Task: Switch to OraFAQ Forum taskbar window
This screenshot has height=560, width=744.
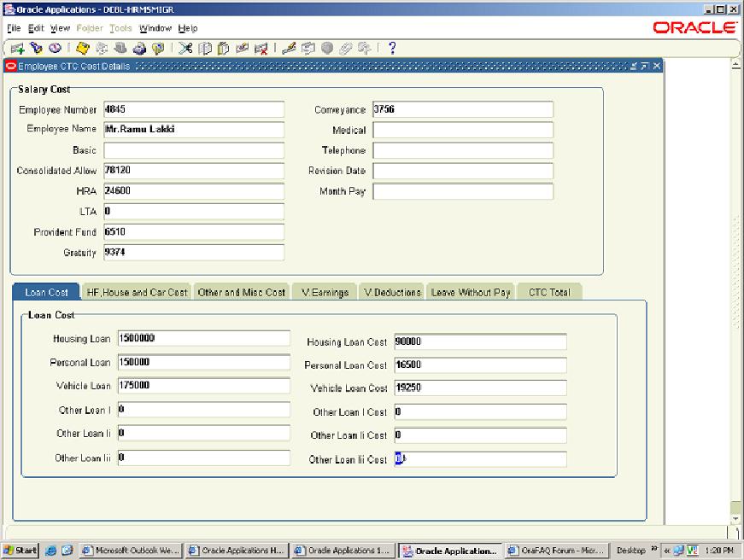Action: coord(556,551)
